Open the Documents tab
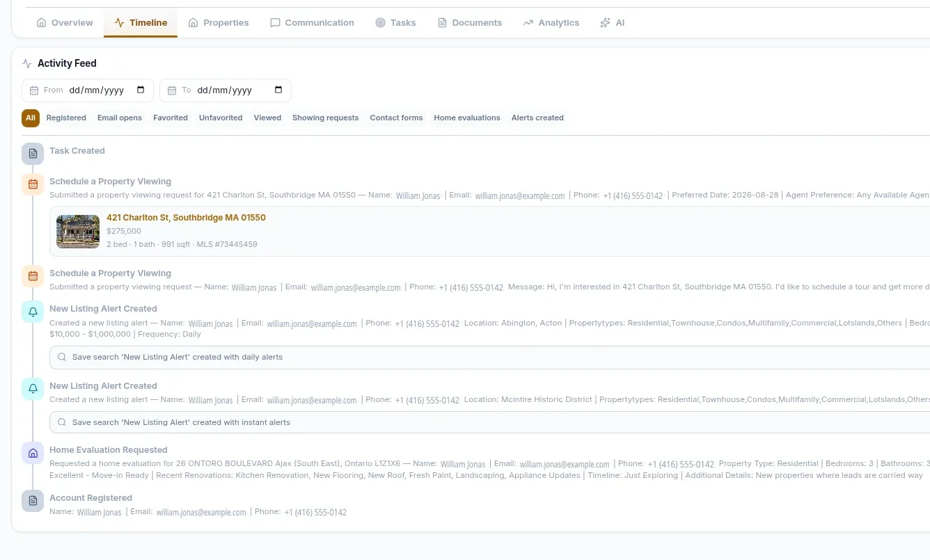930x560 pixels. pyautogui.click(x=470, y=23)
